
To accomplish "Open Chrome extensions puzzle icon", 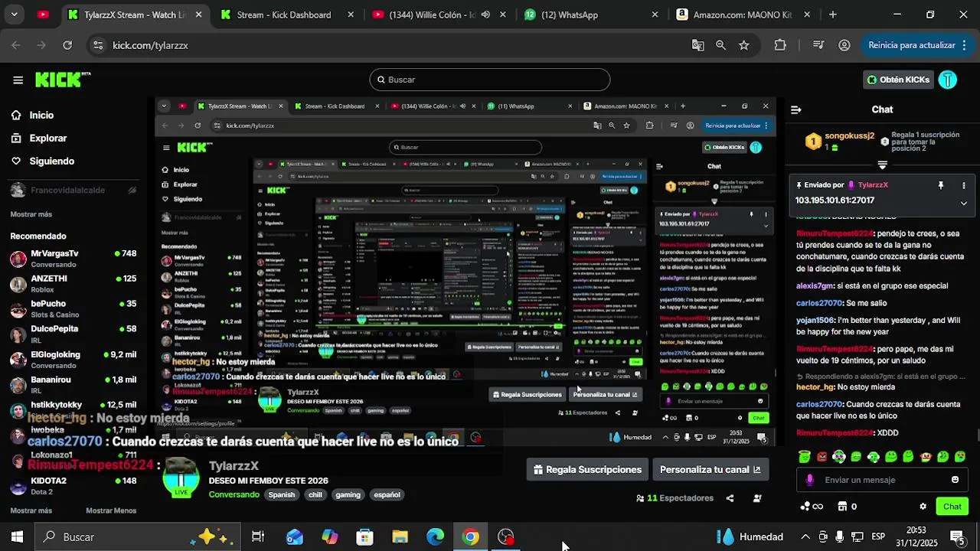I will tap(780, 45).
